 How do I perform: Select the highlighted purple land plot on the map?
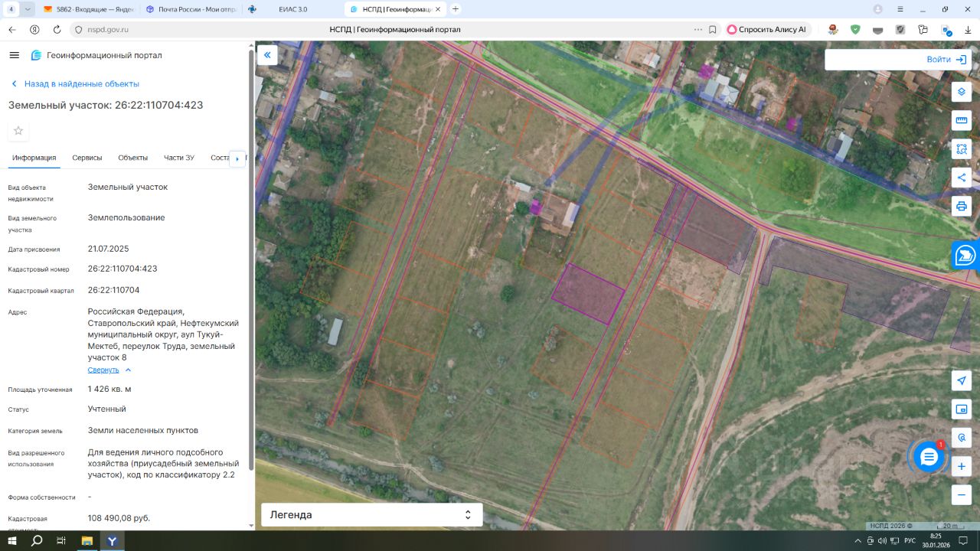587,293
